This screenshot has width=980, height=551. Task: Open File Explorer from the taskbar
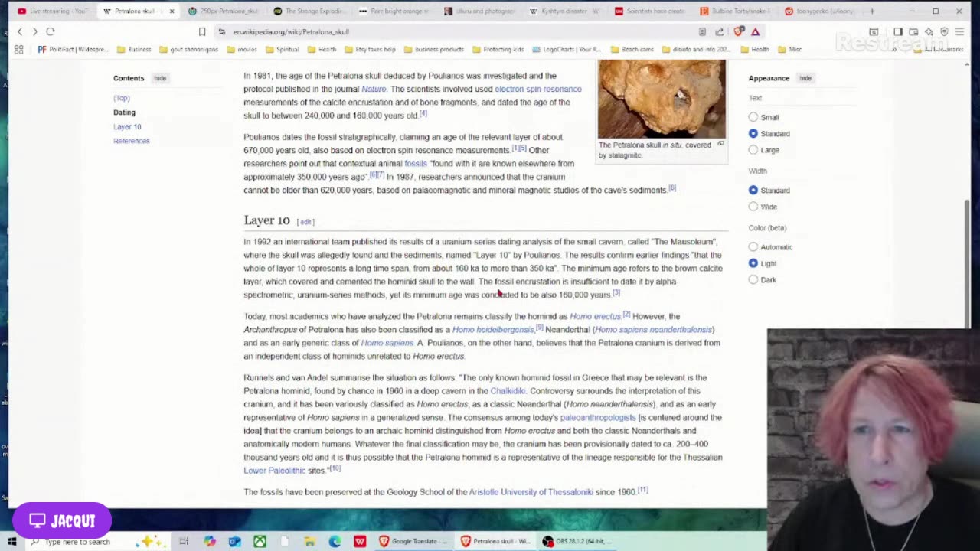tap(309, 541)
